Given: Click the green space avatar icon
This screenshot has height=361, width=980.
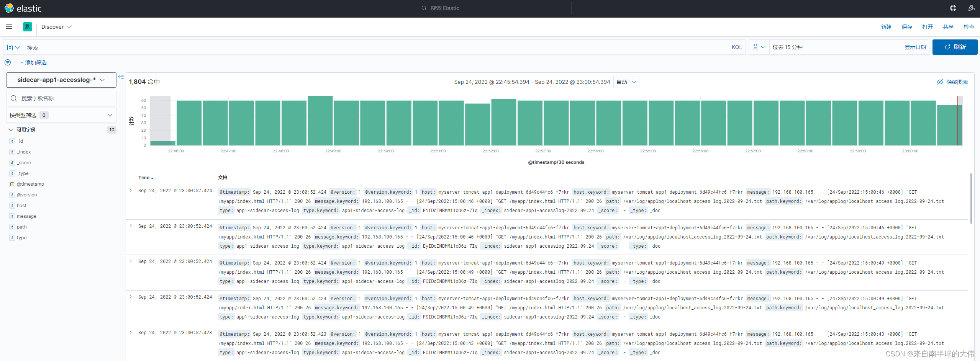Looking at the screenshot, I should [x=28, y=27].
